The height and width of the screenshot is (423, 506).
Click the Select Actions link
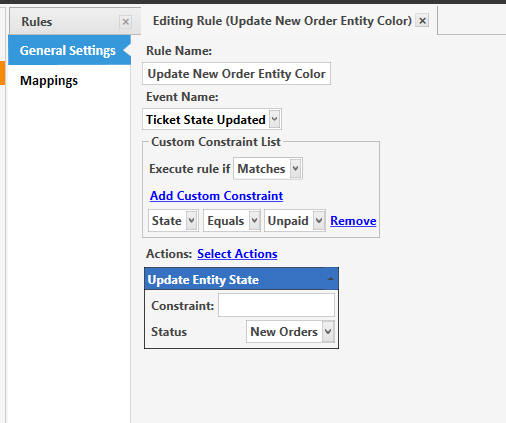coord(237,254)
